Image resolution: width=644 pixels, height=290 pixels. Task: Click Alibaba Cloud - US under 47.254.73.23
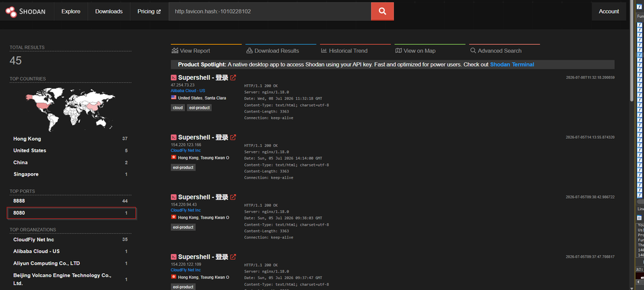pyautogui.click(x=188, y=91)
